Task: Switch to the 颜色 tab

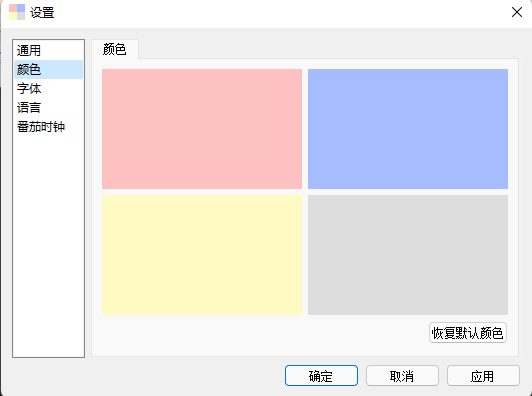Action: tap(115, 49)
